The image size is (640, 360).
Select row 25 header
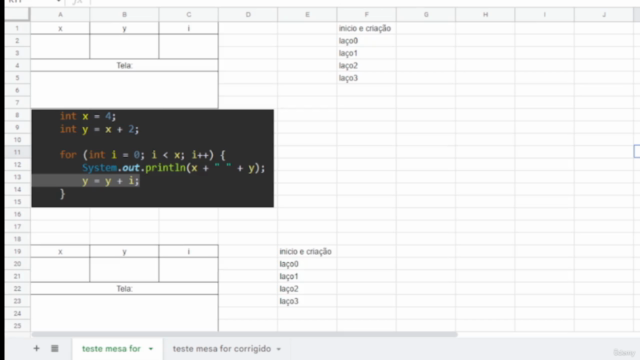[17, 326]
